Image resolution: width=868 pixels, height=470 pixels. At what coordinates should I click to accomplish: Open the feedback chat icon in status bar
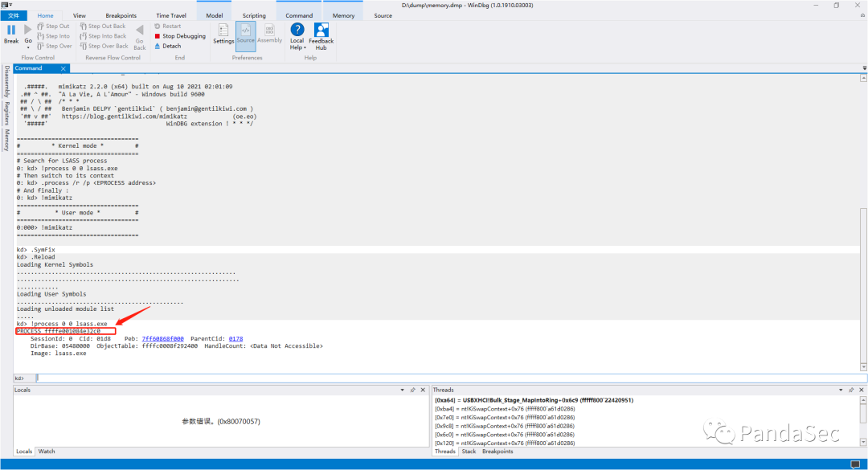(x=856, y=464)
